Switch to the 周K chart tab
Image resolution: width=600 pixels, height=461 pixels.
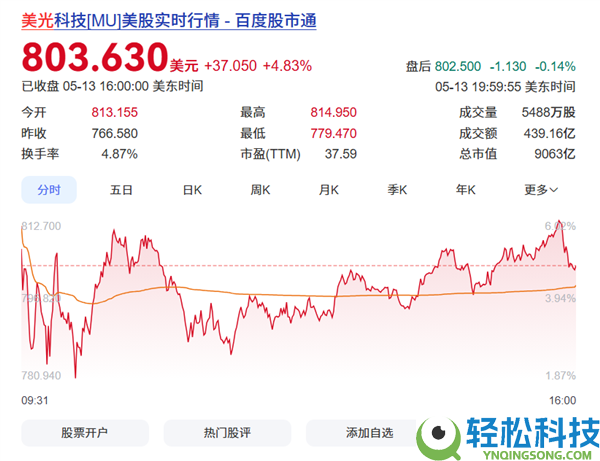tap(260, 190)
